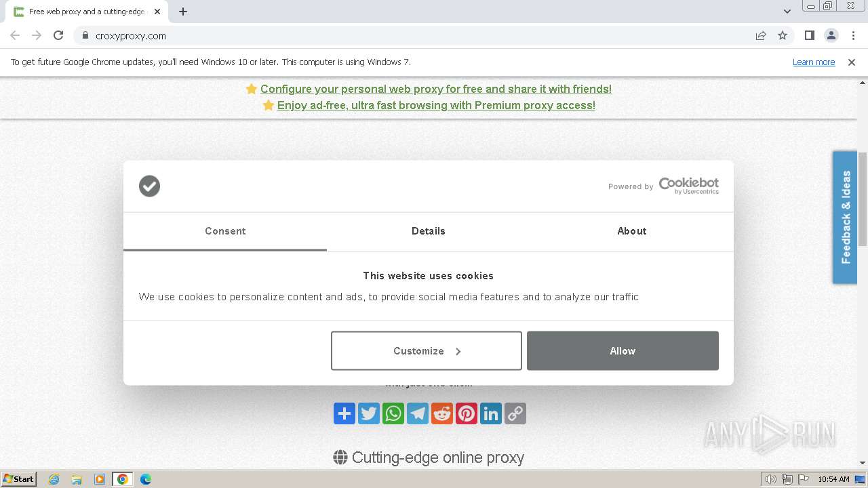
Task: Open the Chrome profile icon
Action: click(831, 35)
